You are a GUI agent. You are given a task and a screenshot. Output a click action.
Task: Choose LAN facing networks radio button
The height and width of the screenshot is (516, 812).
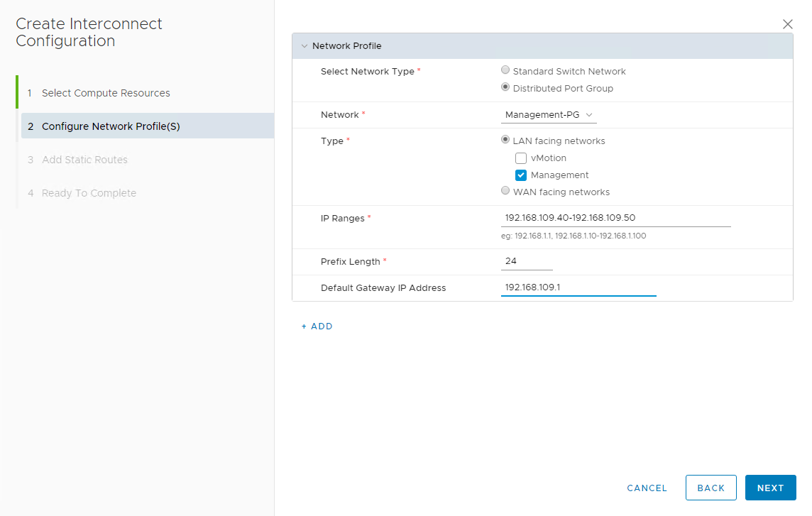tap(505, 141)
